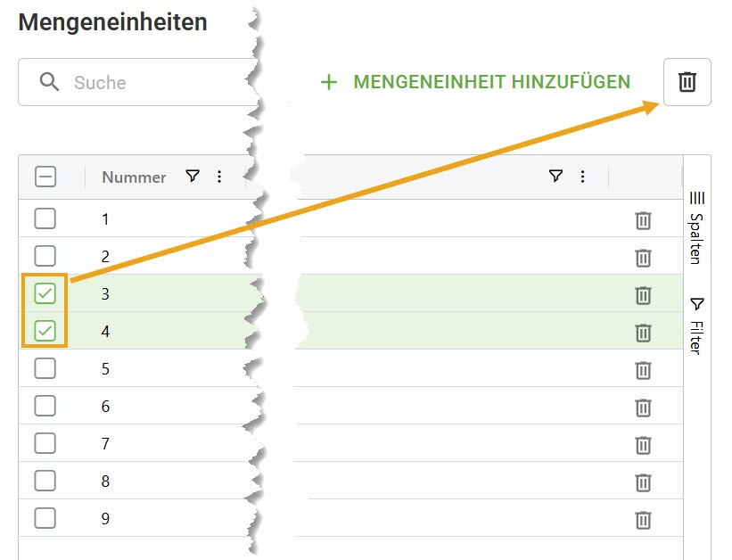This screenshot has width=732, height=560.
Task: Delete row 5 using its trash icon
Action: [643, 369]
